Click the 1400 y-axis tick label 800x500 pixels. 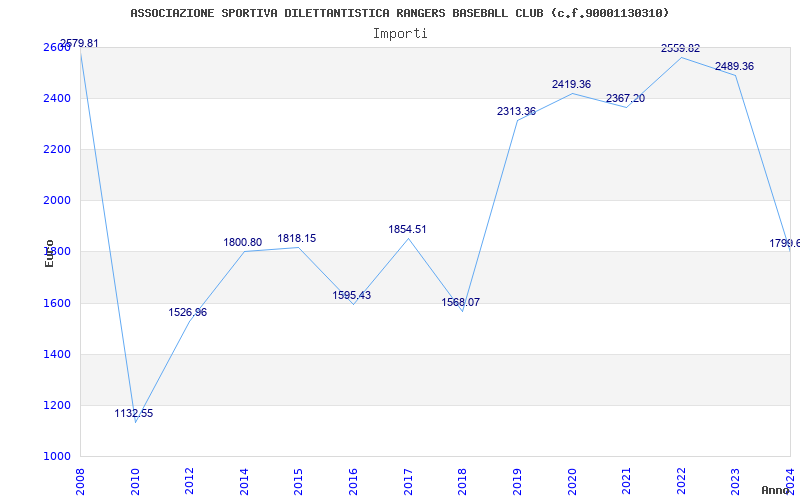pos(55,354)
